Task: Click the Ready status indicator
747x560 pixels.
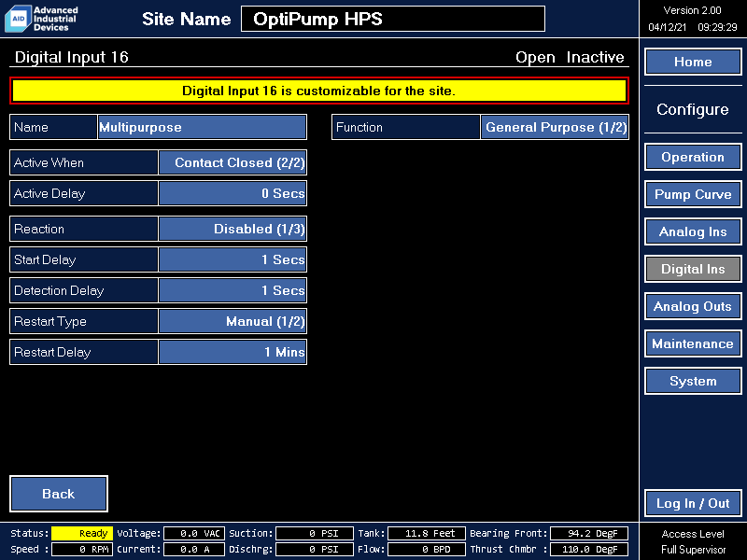Action: (x=82, y=533)
